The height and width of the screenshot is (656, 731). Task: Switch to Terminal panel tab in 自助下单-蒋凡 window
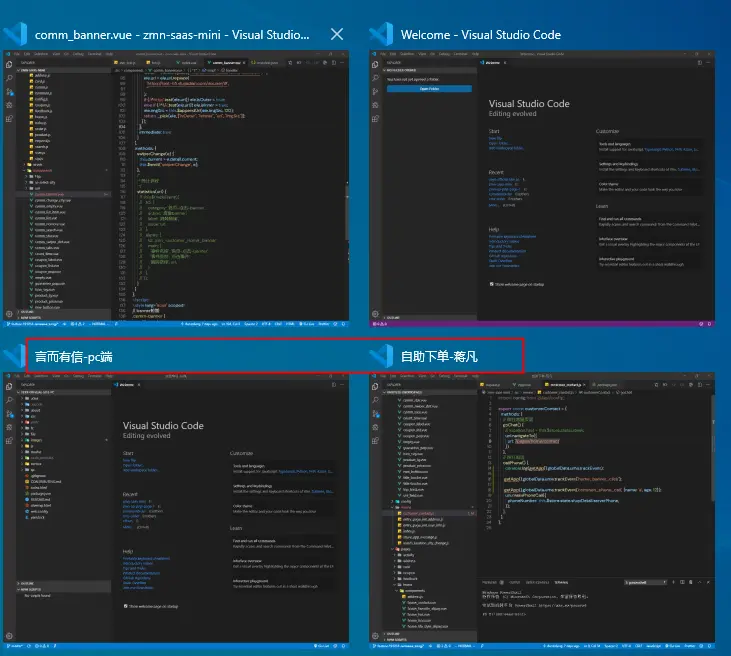(561, 582)
